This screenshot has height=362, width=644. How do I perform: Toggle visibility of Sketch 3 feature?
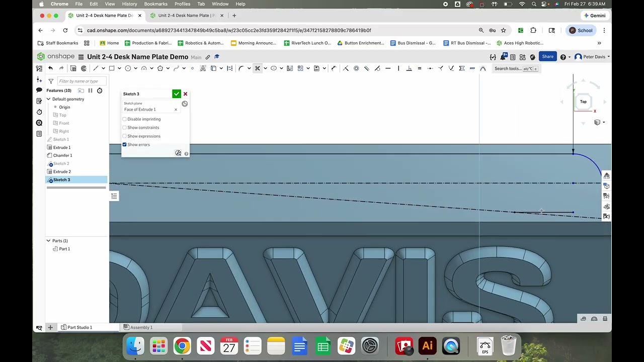[50, 180]
